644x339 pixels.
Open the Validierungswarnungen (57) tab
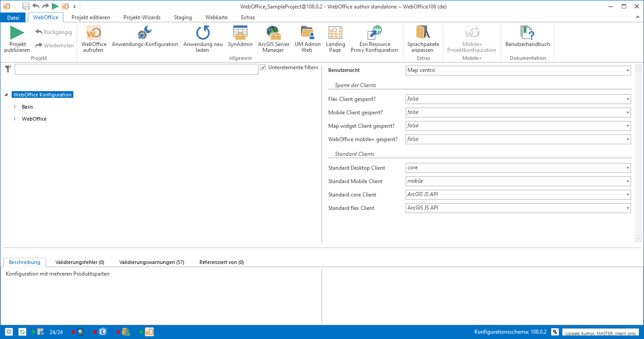pos(152,262)
